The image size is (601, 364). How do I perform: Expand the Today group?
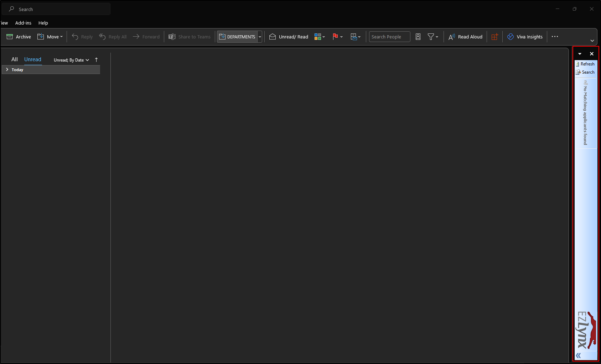(x=7, y=69)
